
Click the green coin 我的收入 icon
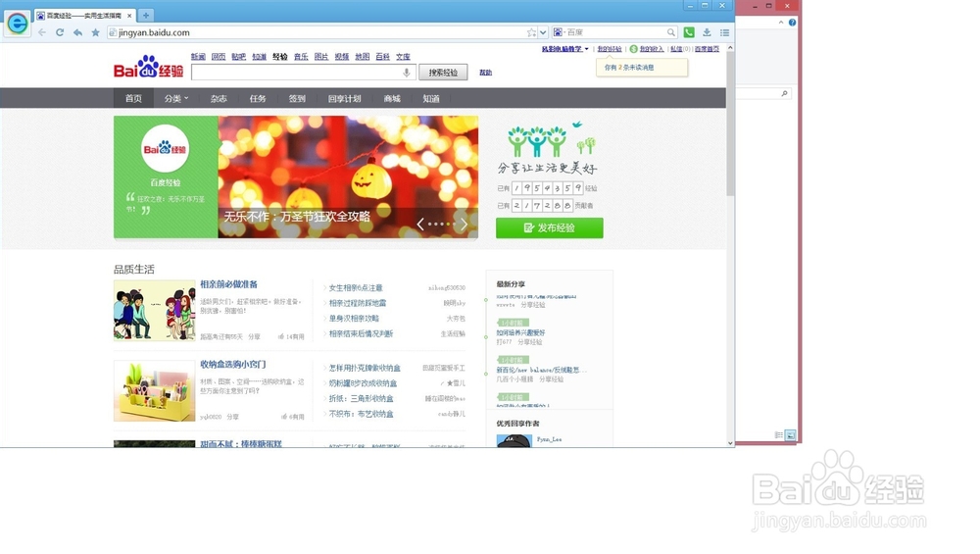(x=634, y=49)
